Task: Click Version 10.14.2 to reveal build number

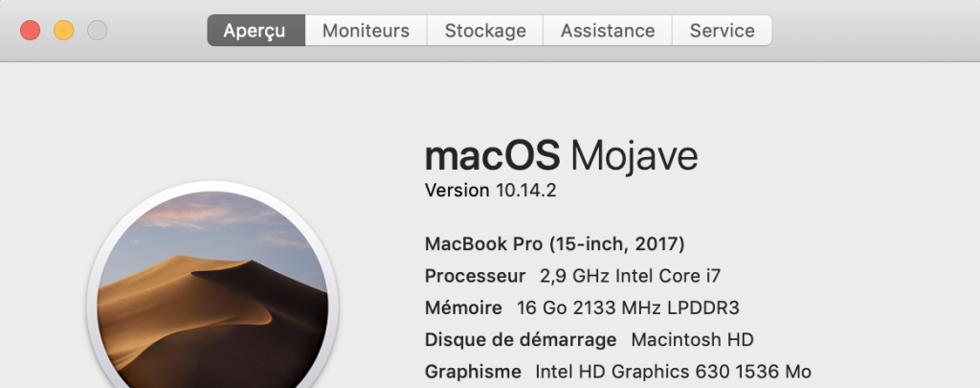Action: pos(490,190)
